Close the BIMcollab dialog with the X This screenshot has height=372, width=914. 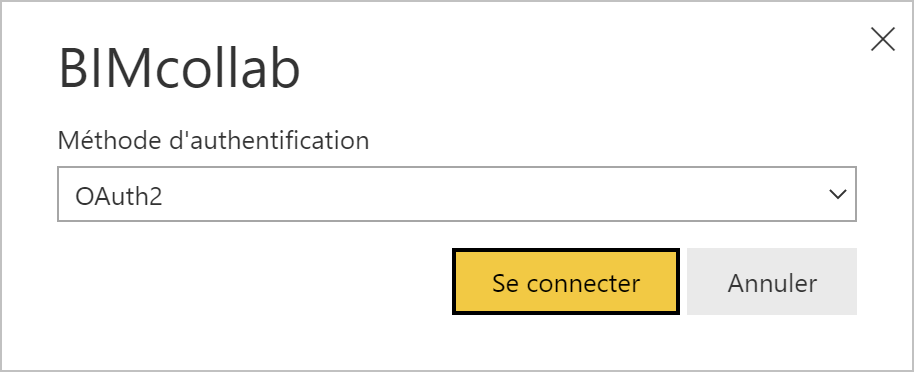[883, 40]
